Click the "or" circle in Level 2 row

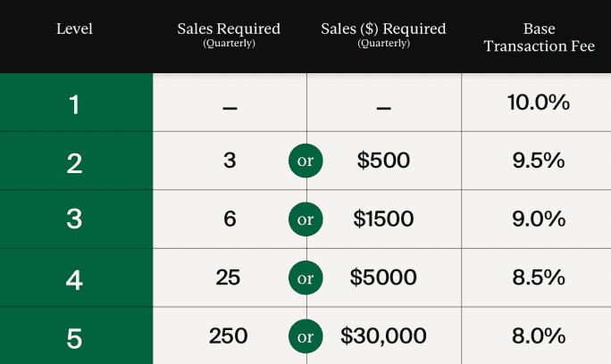pyautogui.click(x=305, y=161)
